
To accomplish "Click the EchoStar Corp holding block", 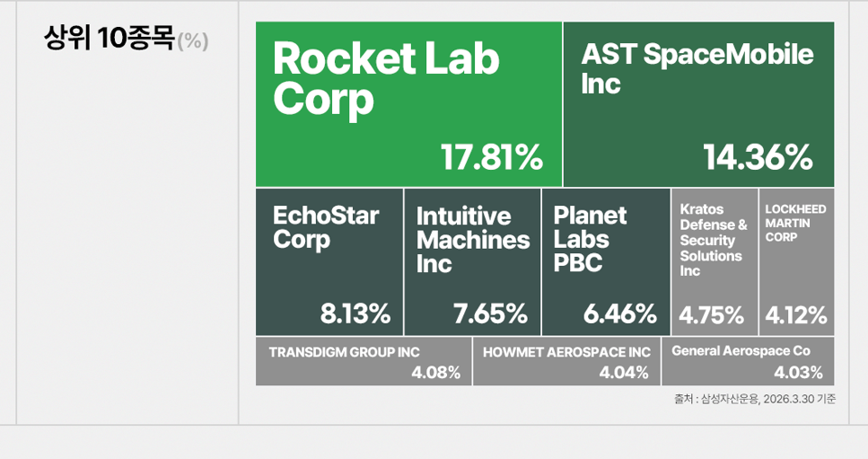I will [x=329, y=262].
